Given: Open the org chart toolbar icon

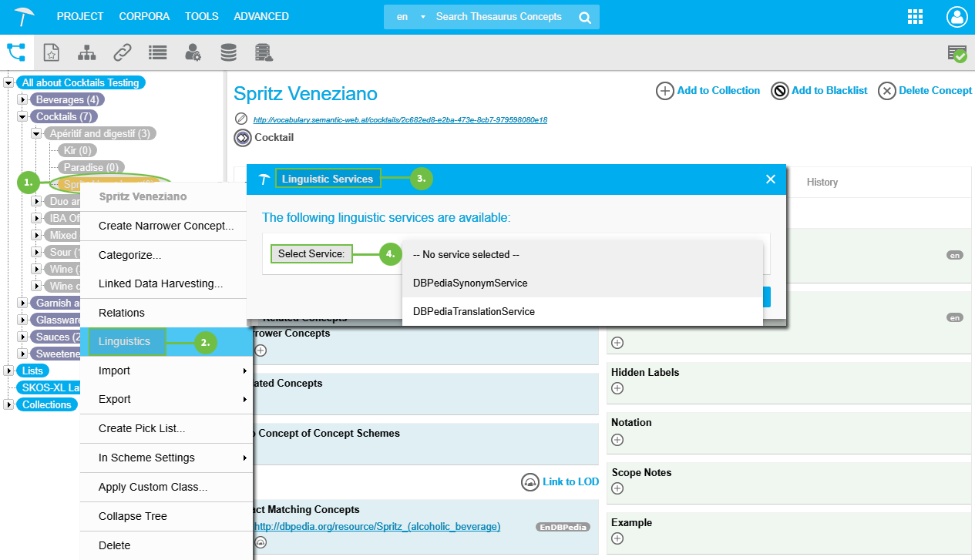Looking at the screenshot, I should tap(86, 52).
